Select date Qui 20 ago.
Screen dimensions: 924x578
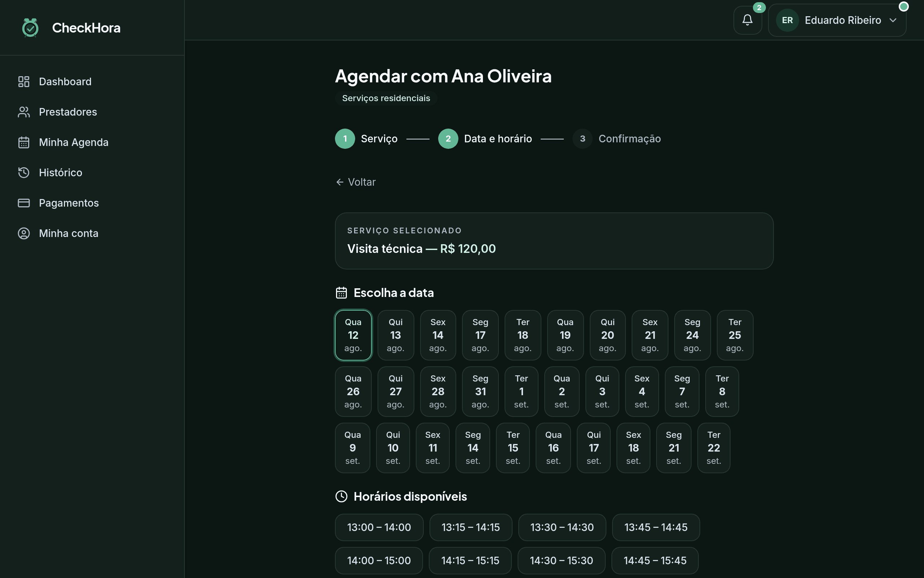tap(607, 335)
